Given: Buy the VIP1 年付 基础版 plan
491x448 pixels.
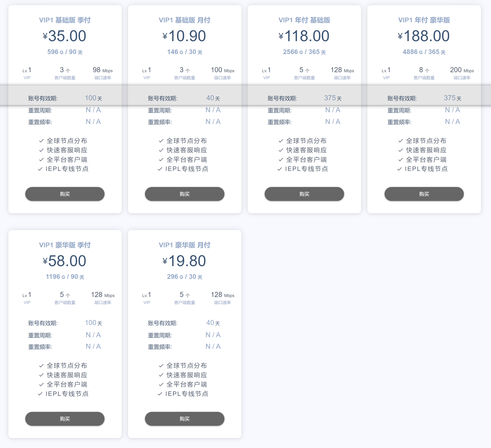Looking at the screenshot, I should [304, 194].
